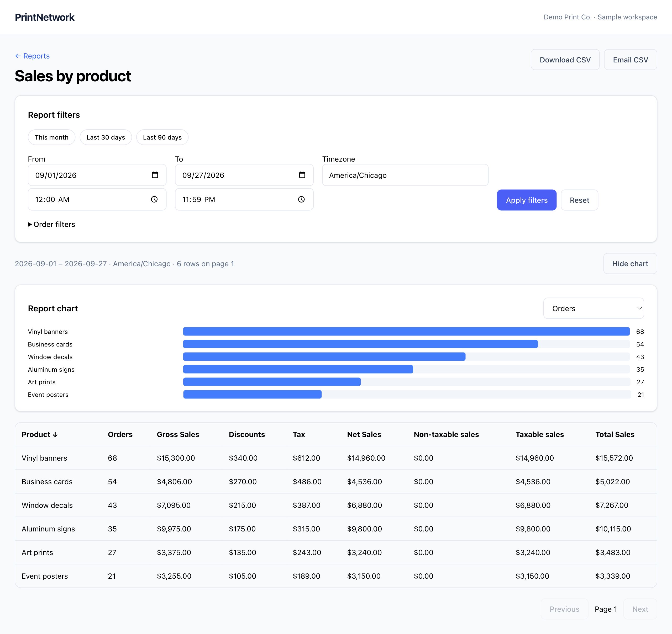Select the Last 90 days preset
This screenshot has height=634, width=672.
(x=162, y=137)
